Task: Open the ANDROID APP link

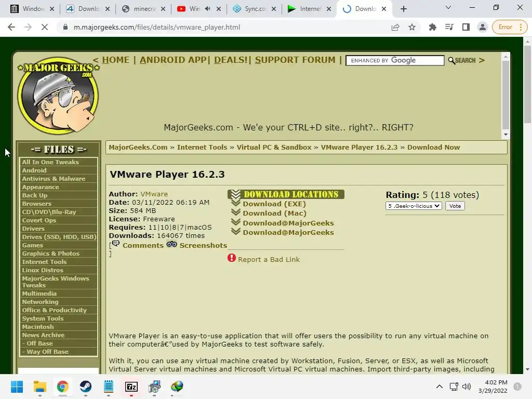Action: pos(174,60)
